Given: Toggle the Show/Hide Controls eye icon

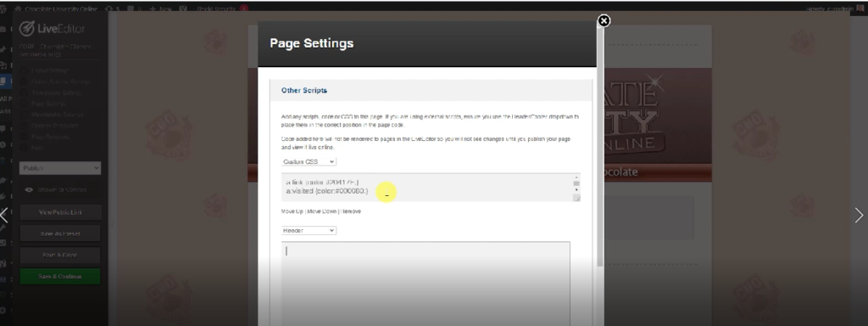Looking at the screenshot, I should click(x=29, y=189).
